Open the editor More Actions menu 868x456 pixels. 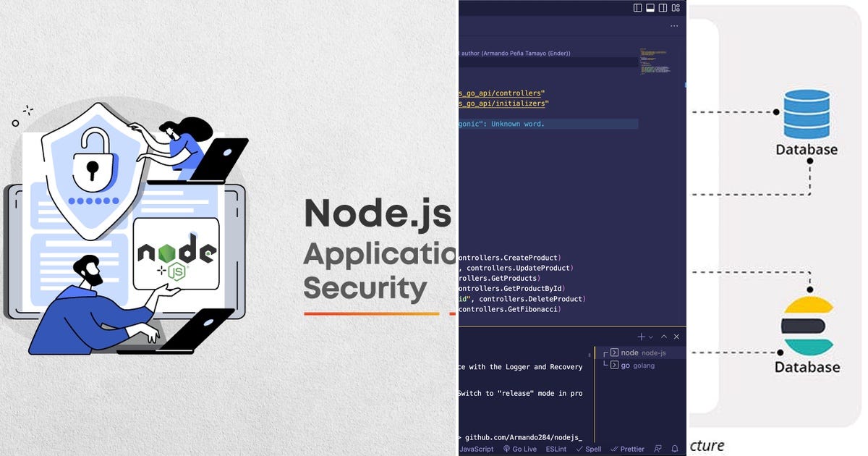point(674,25)
